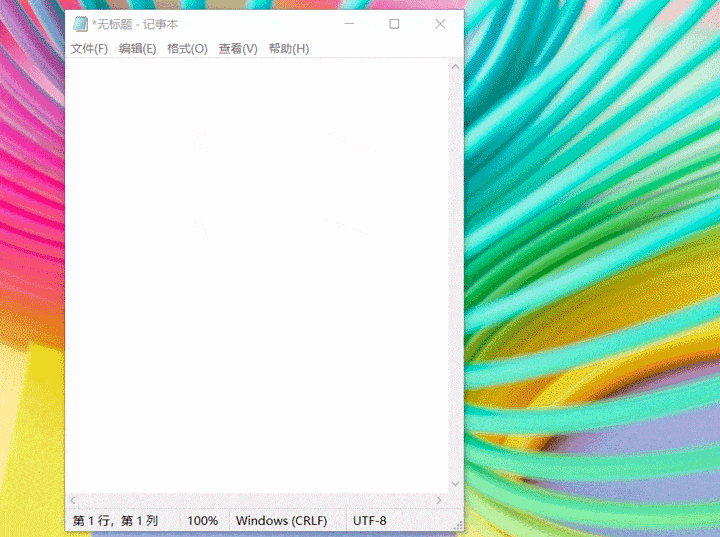Click the horizontal scrollbar right arrow
The image size is (720, 537).
[x=439, y=500]
